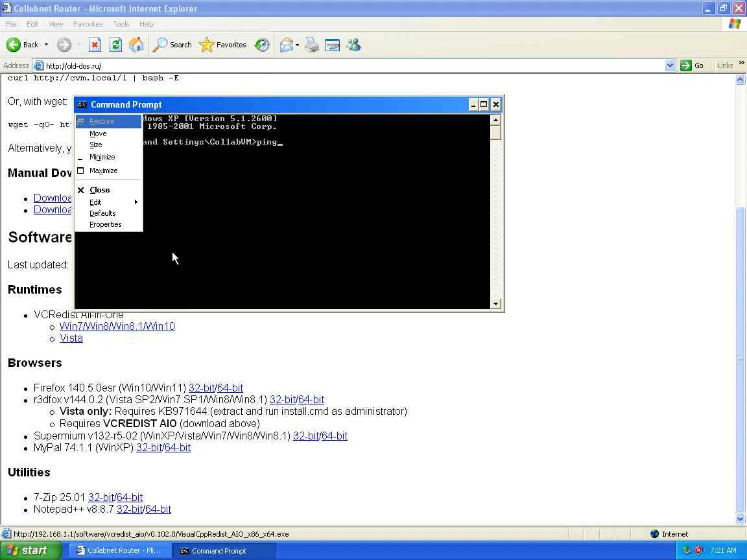Click the Go button beside address bar
Screen dimensions: 747x560
pyautogui.click(x=693, y=65)
